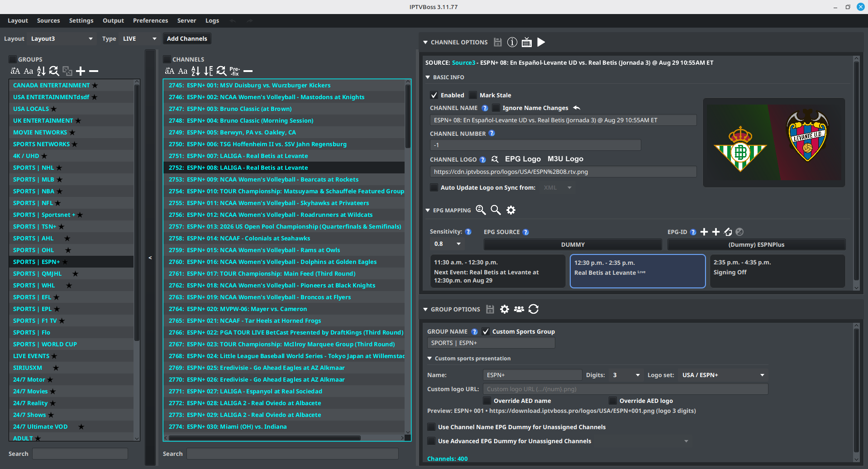Screen dimensions: 868x469
Task: Click the channels sort by EPG icon
Action: click(208, 71)
